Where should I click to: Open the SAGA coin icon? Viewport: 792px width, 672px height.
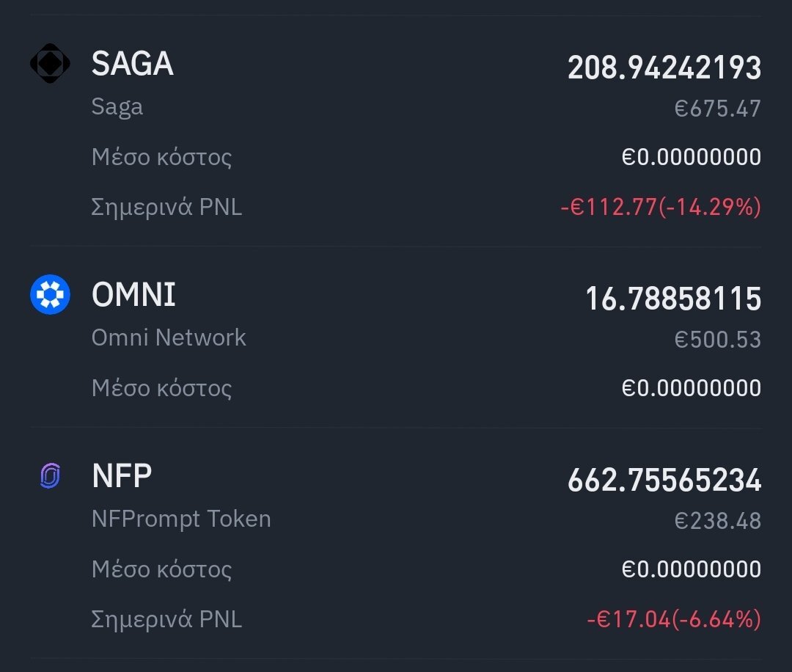50,63
